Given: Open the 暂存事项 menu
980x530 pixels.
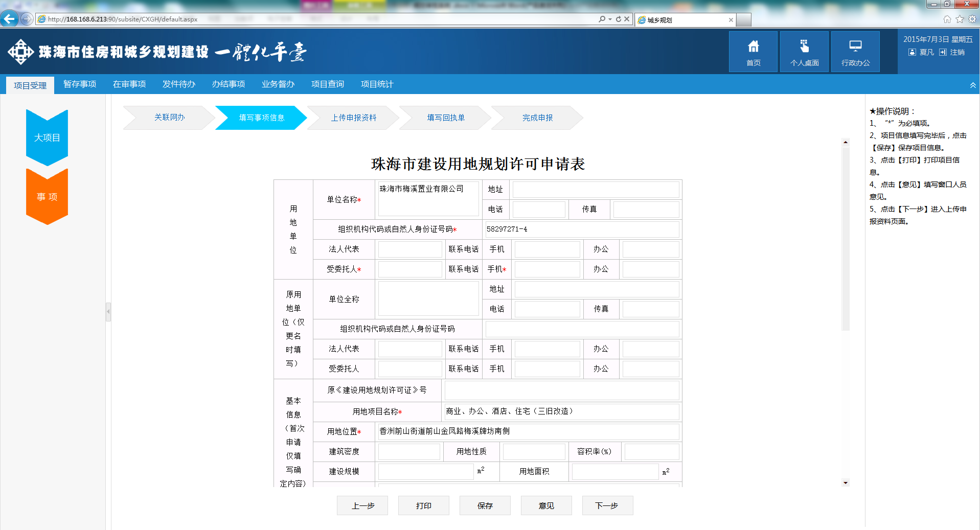Looking at the screenshot, I should pos(80,84).
